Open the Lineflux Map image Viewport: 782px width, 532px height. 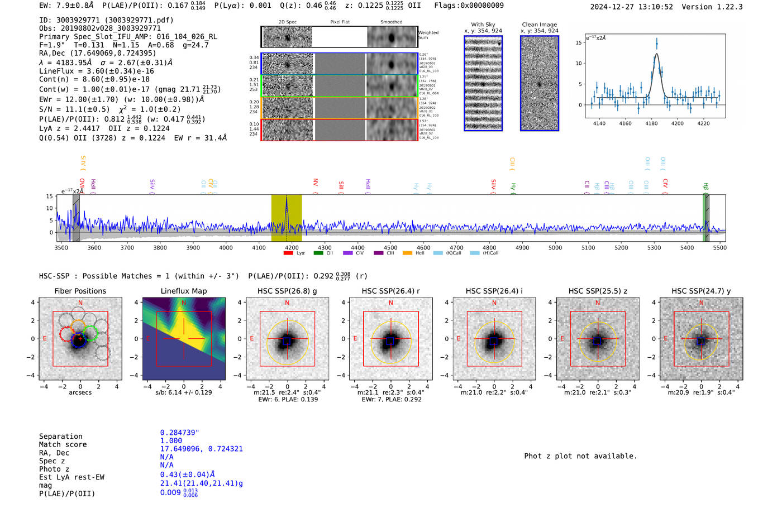coord(184,339)
